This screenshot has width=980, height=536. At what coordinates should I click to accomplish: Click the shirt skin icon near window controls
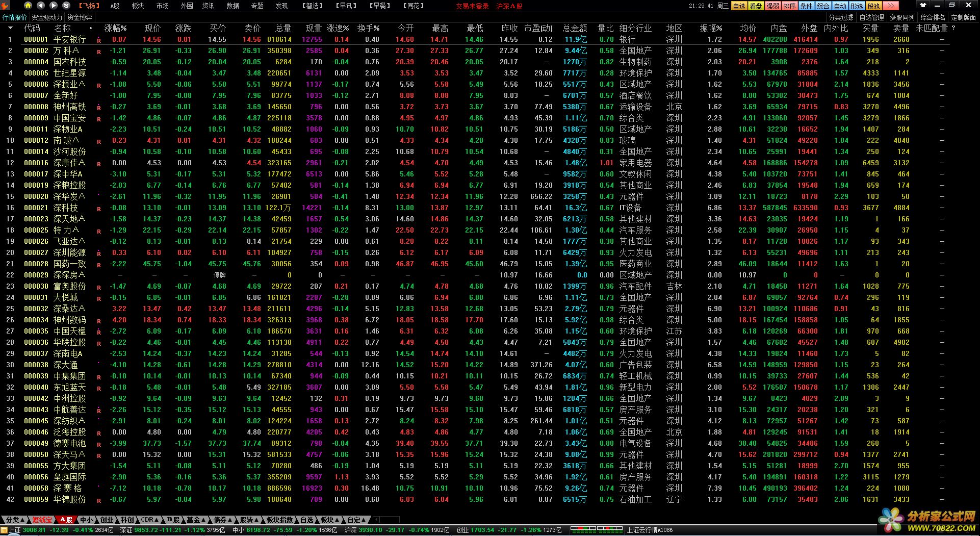(x=923, y=5)
